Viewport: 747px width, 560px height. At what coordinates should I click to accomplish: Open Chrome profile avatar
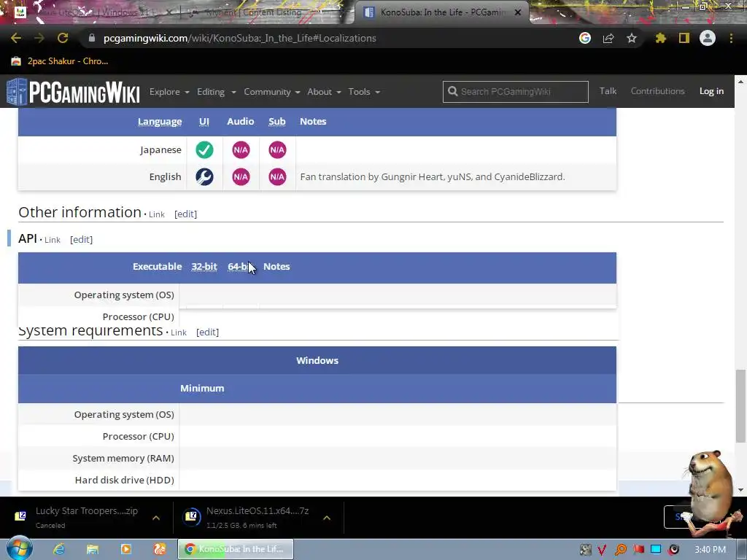[708, 38]
